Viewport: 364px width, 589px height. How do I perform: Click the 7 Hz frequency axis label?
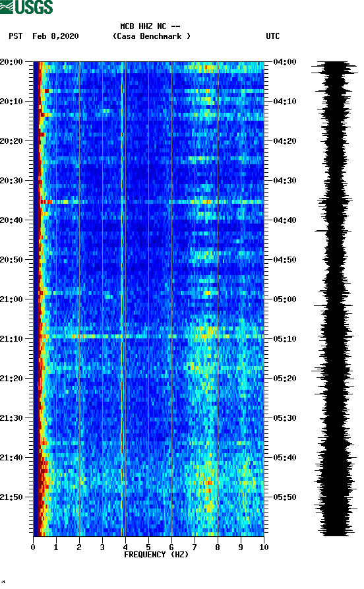pyautogui.click(x=195, y=547)
